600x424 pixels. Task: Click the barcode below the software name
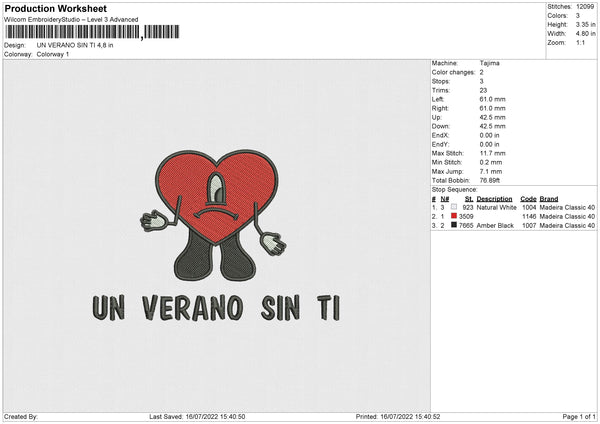tap(92, 32)
